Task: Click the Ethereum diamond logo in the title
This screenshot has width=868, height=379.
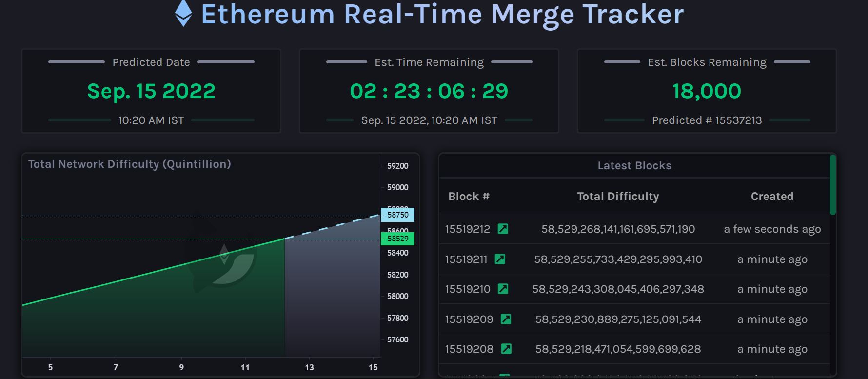Action: point(183,15)
